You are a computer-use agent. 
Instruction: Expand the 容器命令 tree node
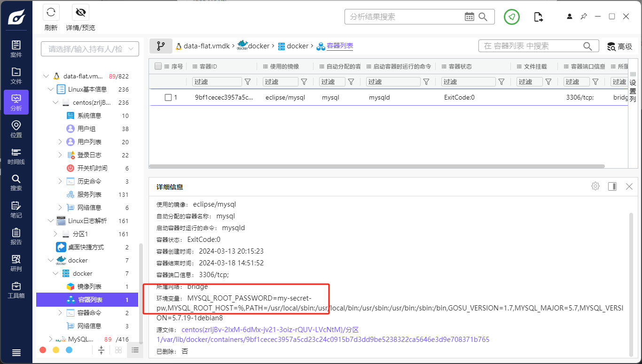click(x=60, y=313)
